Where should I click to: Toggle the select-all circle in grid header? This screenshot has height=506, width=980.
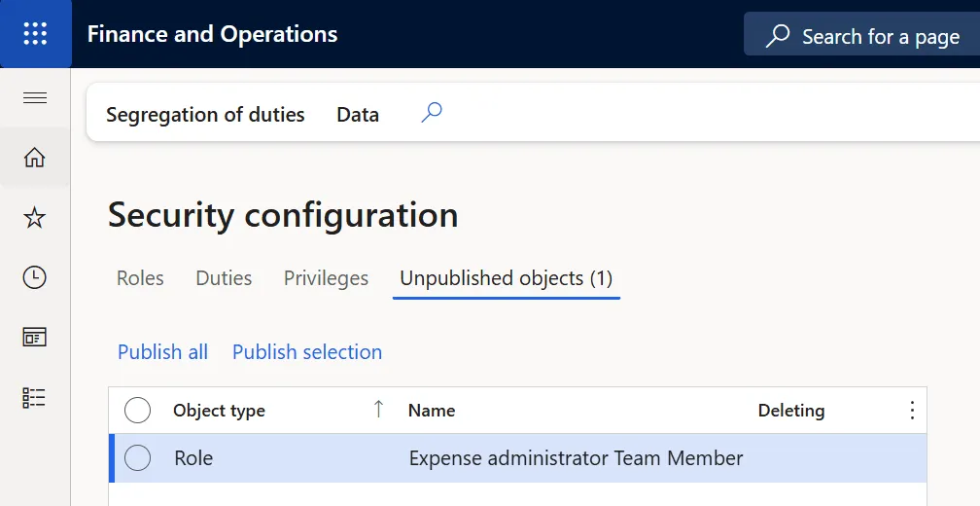click(x=137, y=411)
